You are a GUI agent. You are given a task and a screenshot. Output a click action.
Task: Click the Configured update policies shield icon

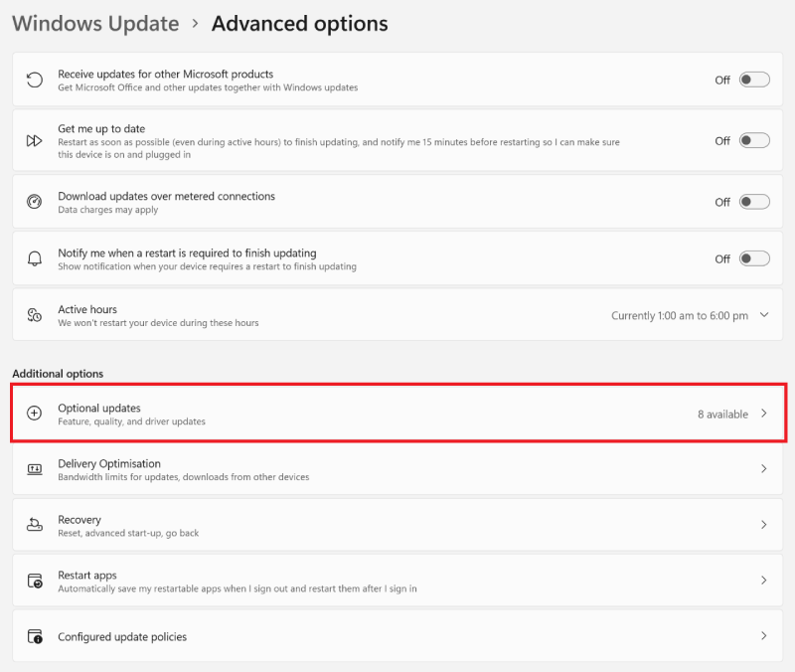coord(33,636)
